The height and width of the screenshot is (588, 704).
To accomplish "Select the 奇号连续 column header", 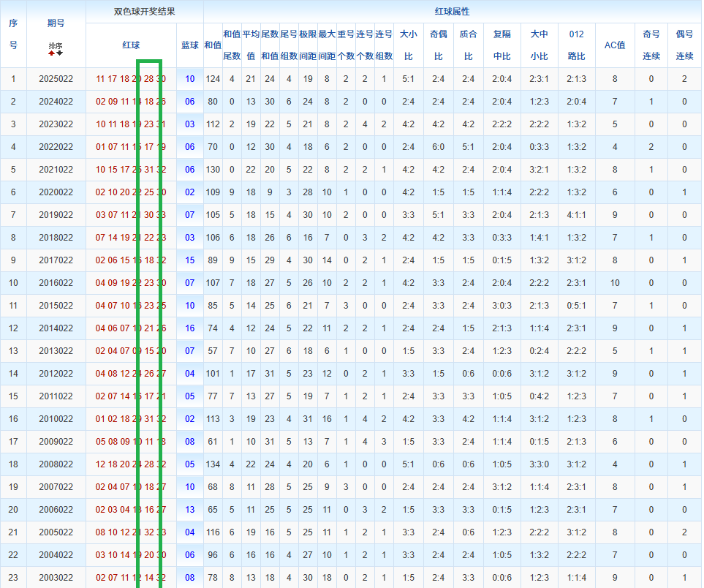I will (651, 45).
